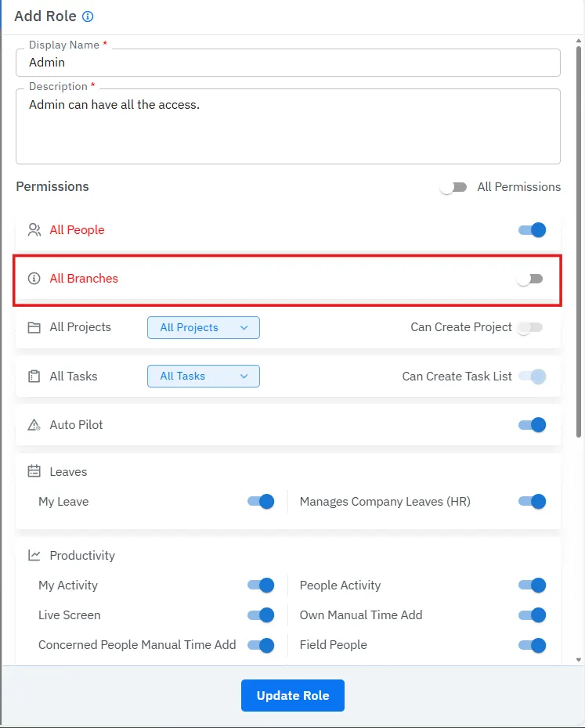The width and height of the screenshot is (585, 728).
Task: Click the info icon beside All Branches
Action: click(34, 279)
